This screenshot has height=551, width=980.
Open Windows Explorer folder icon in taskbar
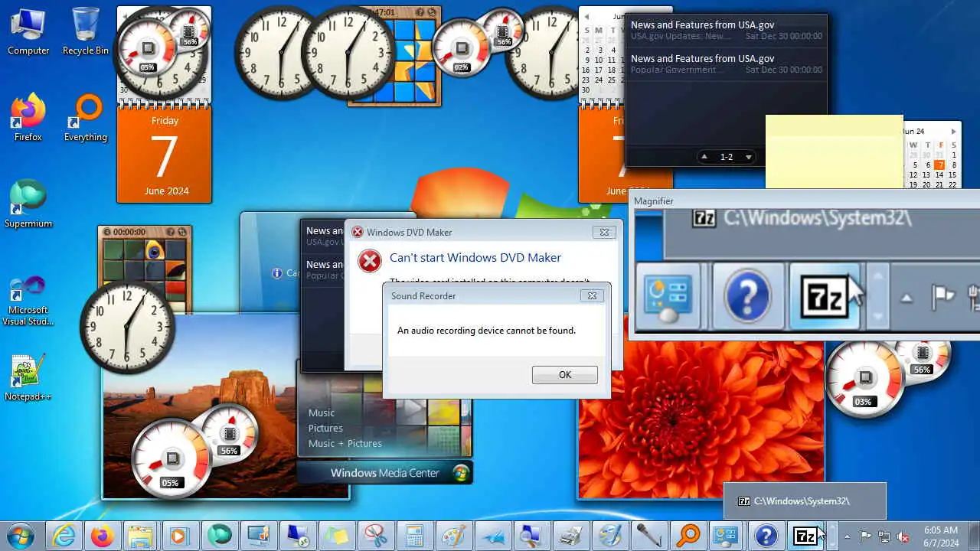141,536
